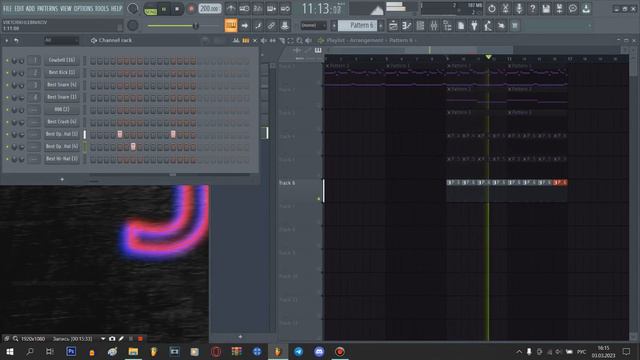Stop playback with the stop button
640x360 pixels.
pos(177,9)
